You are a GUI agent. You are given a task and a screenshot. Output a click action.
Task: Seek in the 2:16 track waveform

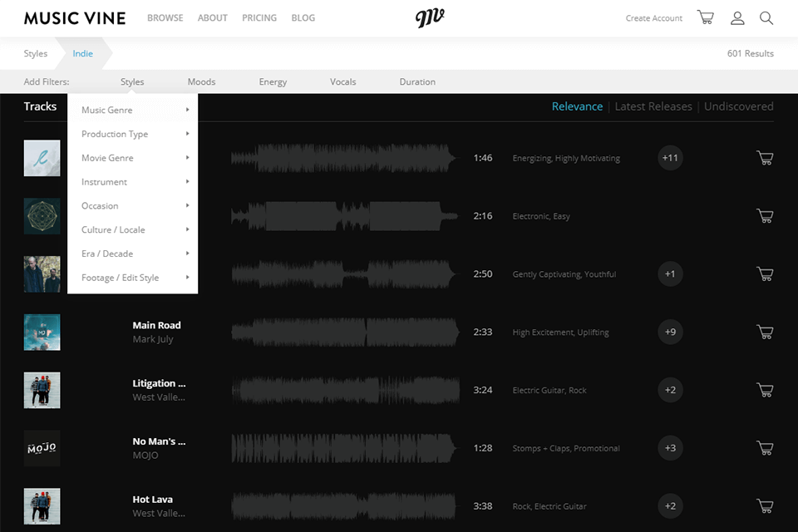[x=344, y=216]
